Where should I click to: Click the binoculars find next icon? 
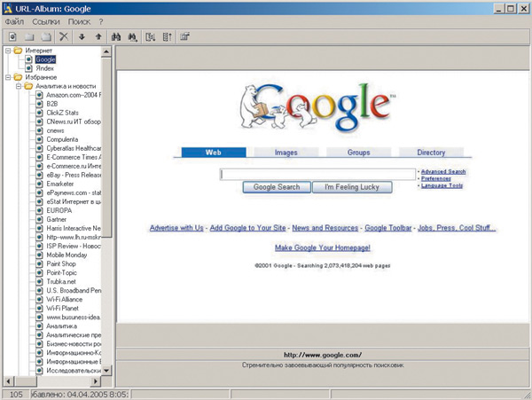point(133,37)
